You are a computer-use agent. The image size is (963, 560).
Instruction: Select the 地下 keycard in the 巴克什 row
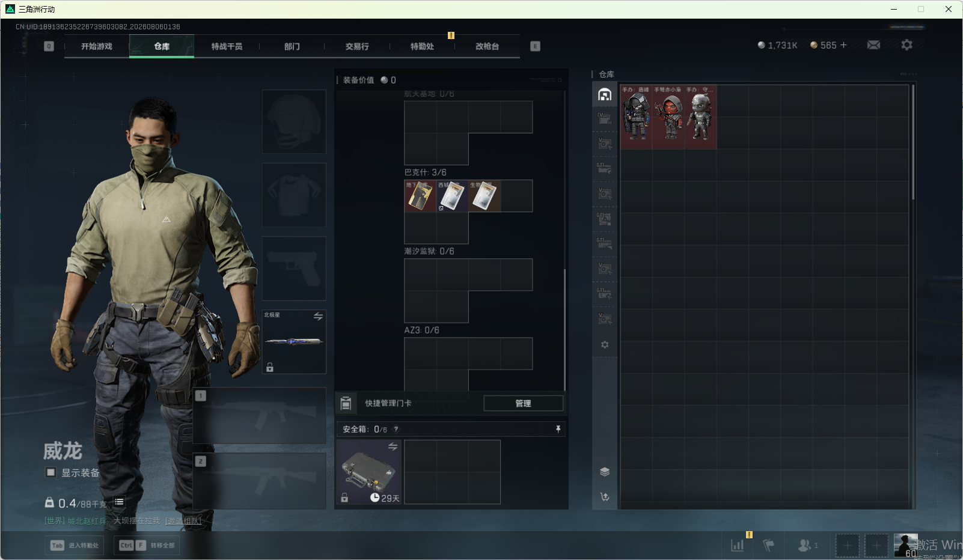tap(420, 196)
